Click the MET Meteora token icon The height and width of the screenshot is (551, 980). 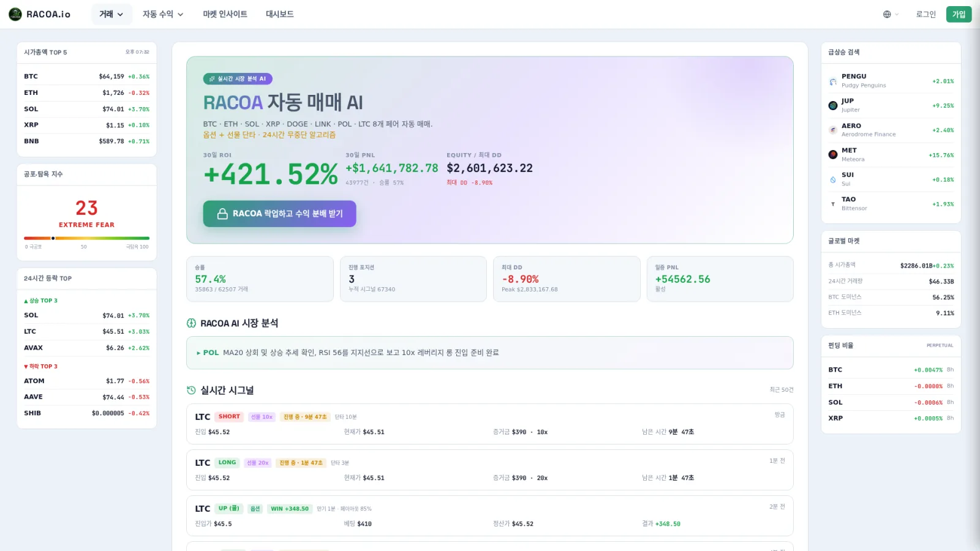pyautogui.click(x=833, y=155)
